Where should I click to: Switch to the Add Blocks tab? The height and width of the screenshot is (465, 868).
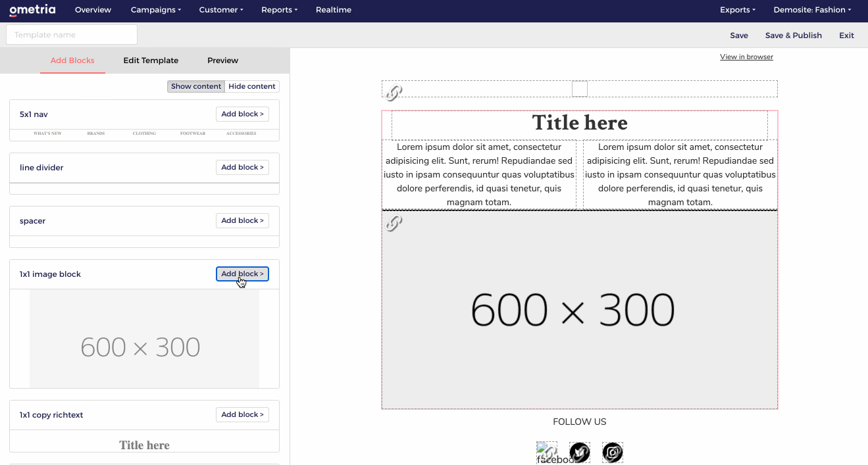click(72, 61)
